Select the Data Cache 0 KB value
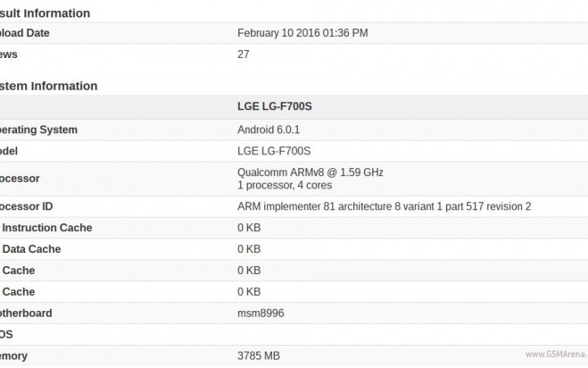This screenshot has width=588, height=368. pos(249,249)
